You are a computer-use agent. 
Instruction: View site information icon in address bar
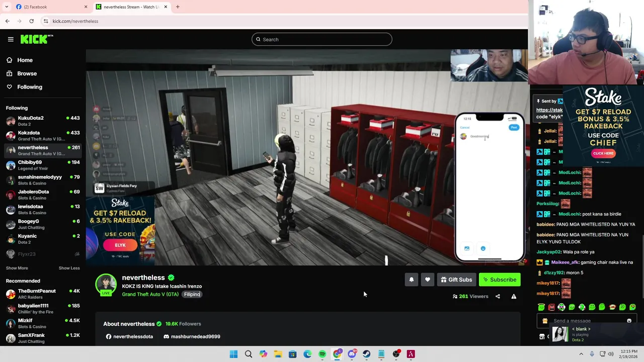46,21
